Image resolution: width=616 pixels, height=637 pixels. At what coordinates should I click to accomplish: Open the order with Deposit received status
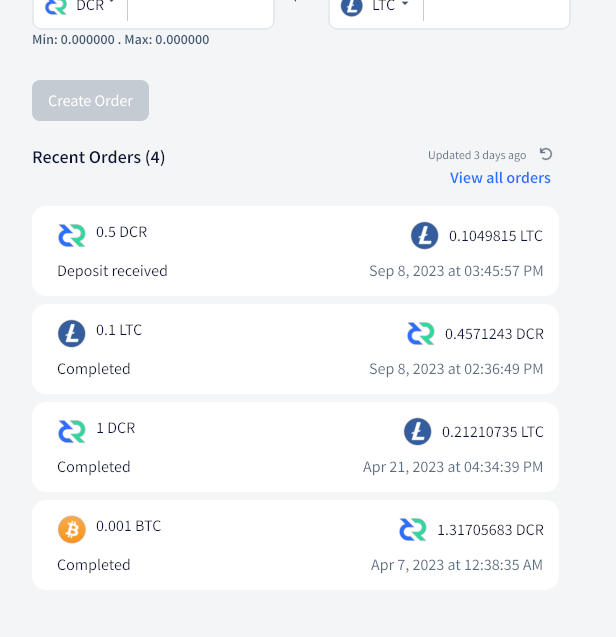295,251
